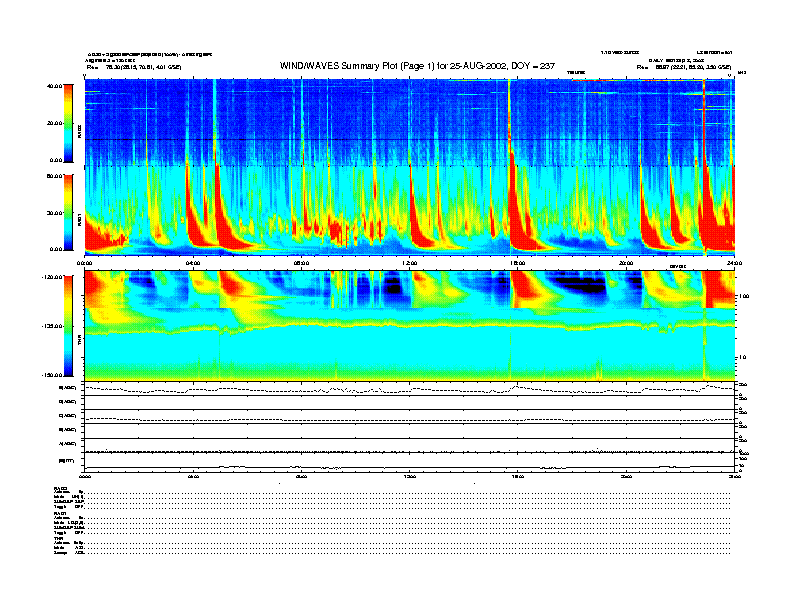792x612 pixels.
Task: Click the RAD1 vertical axis label
Action: click(x=79, y=220)
